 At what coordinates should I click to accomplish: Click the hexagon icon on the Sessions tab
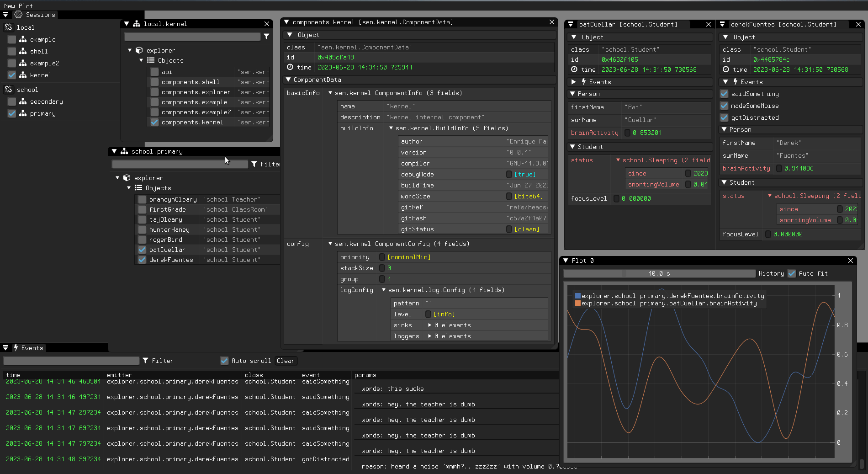tap(18, 15)
